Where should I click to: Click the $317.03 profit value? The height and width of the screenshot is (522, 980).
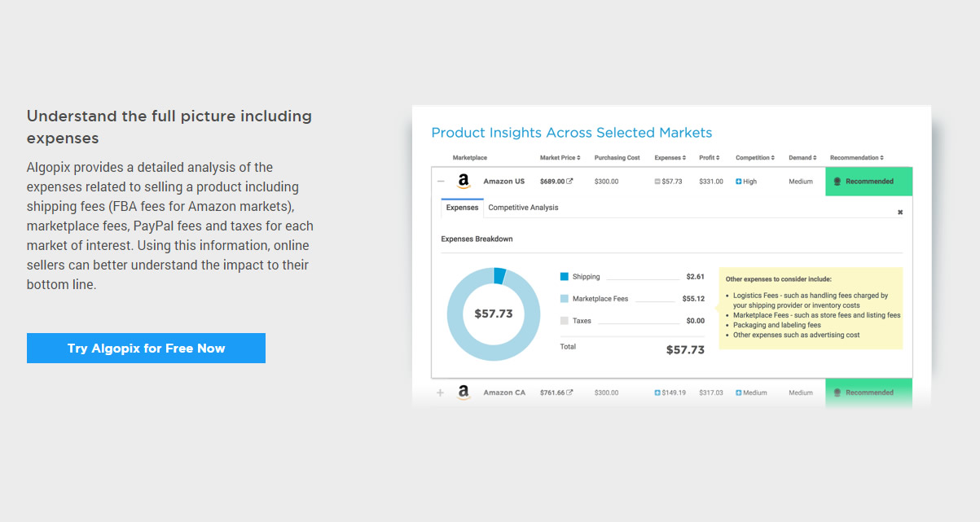711,393
